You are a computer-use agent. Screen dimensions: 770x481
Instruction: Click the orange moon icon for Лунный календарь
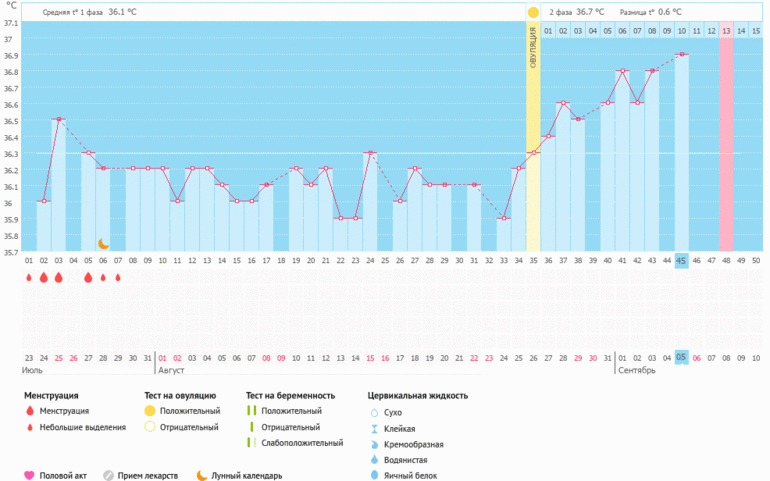201,475
